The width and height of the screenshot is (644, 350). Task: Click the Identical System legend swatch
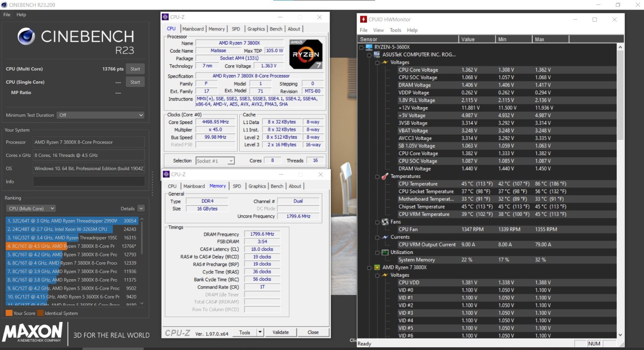coord(40,313)
